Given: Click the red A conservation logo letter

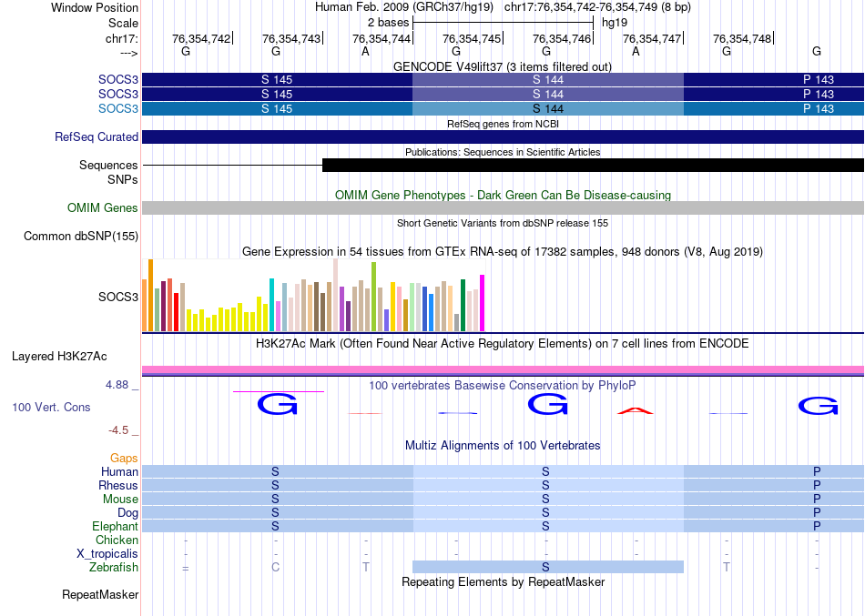Looking at the screenshot, I should (635, 410).
